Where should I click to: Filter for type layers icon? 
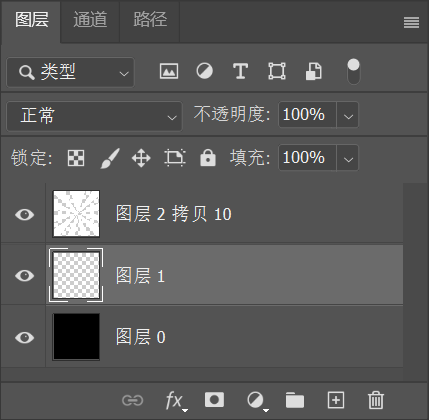tap(240, 71)
